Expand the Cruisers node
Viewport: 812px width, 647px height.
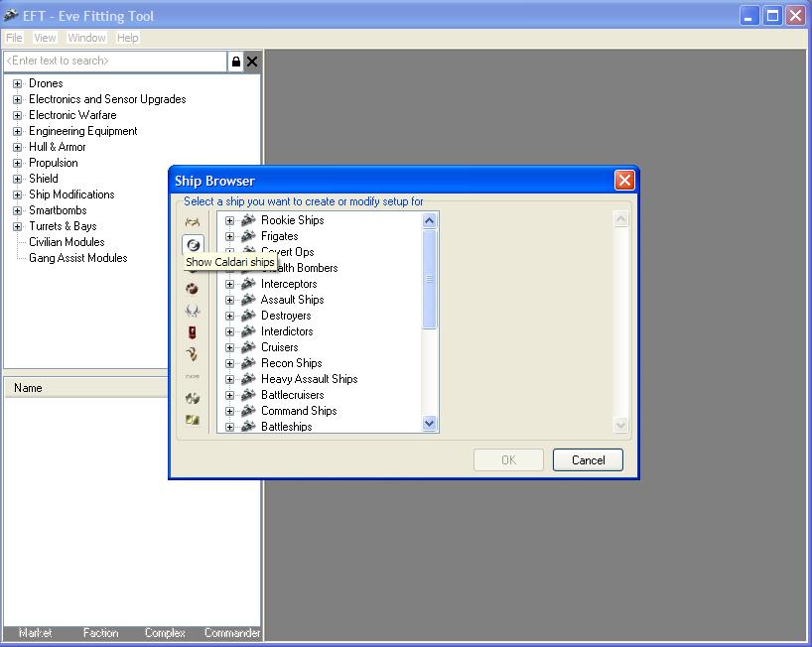click(229, 347)
